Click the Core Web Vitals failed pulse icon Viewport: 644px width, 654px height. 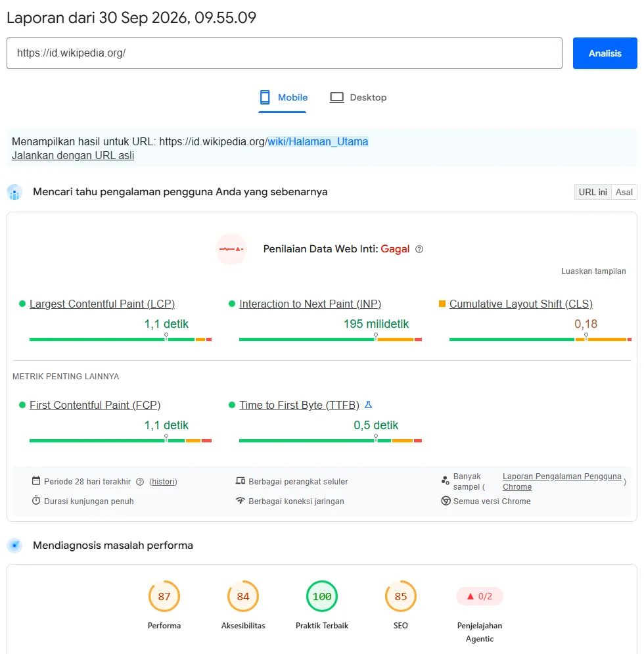pos(231,249)
